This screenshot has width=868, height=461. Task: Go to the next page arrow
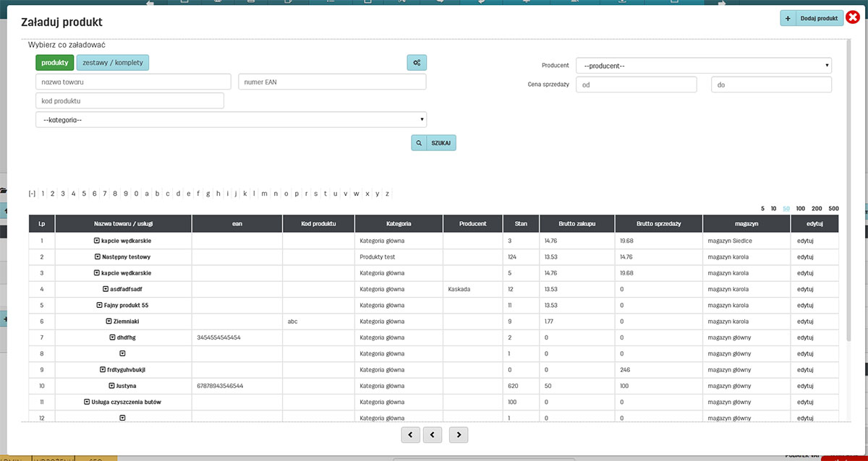(x=459, y=434)
